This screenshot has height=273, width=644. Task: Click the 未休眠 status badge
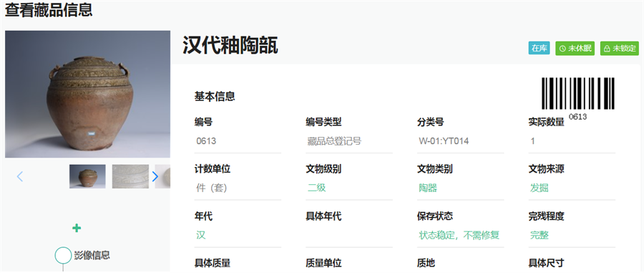coord(575,49)
